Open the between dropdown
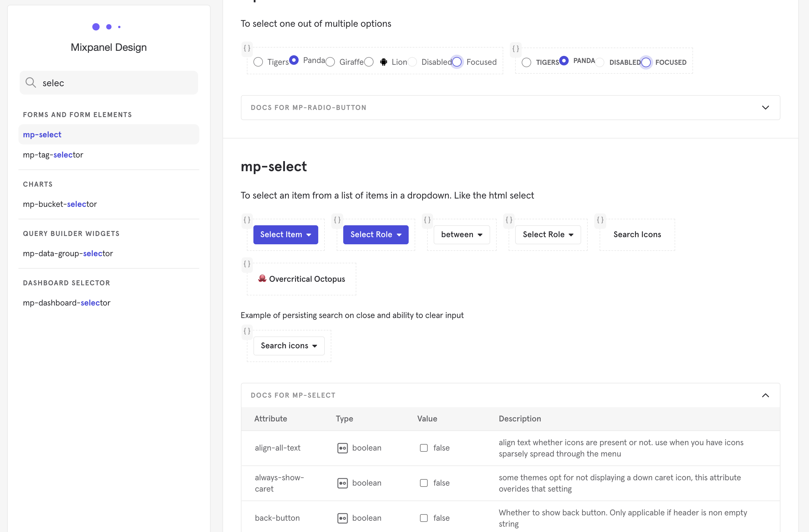This screenshot has height=532, width=809. coord(462,235)
